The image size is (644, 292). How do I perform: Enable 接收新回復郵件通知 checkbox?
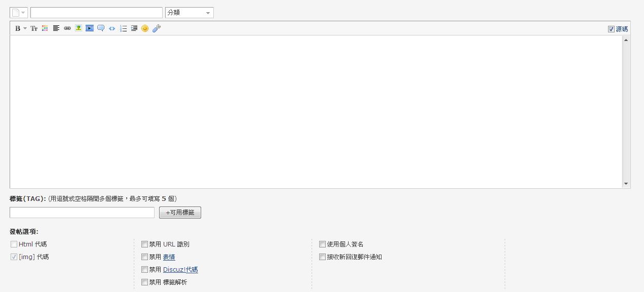[322, 257]
